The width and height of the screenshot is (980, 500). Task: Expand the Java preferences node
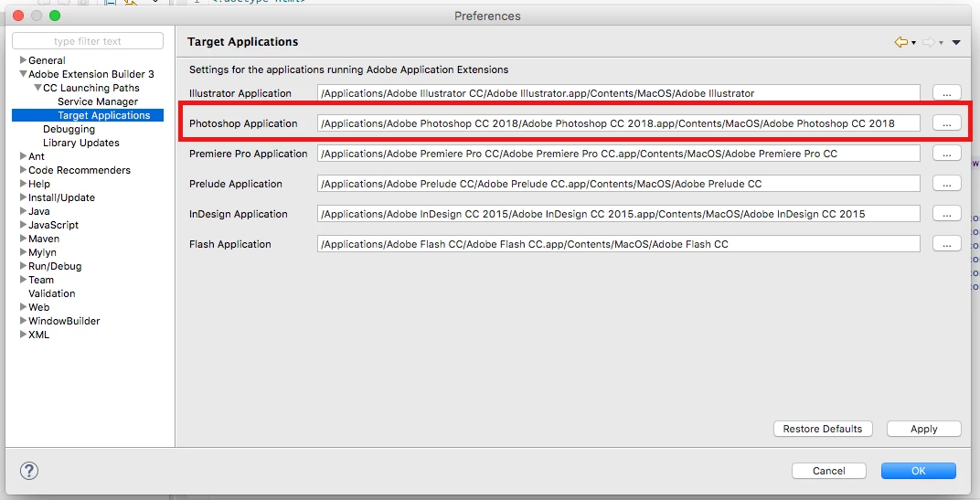point(23,211)
